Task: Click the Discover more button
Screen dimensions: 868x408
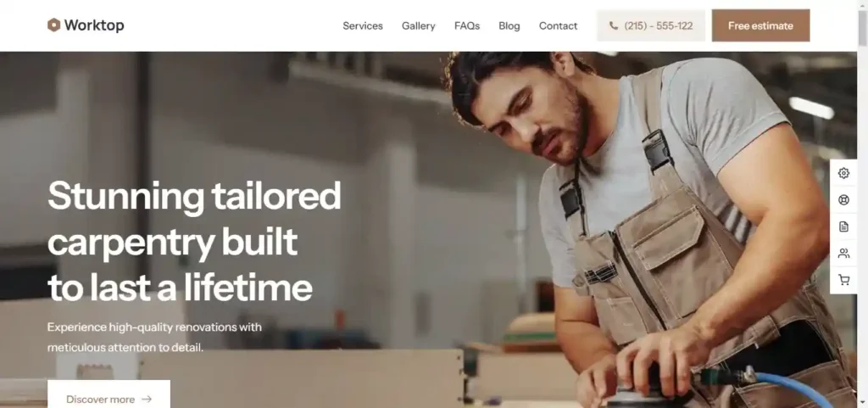Action: click(108, 394)
